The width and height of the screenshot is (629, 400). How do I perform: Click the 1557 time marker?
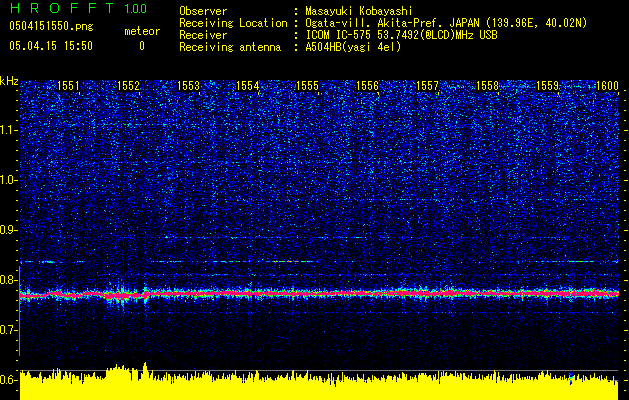[x=428, y=86]
